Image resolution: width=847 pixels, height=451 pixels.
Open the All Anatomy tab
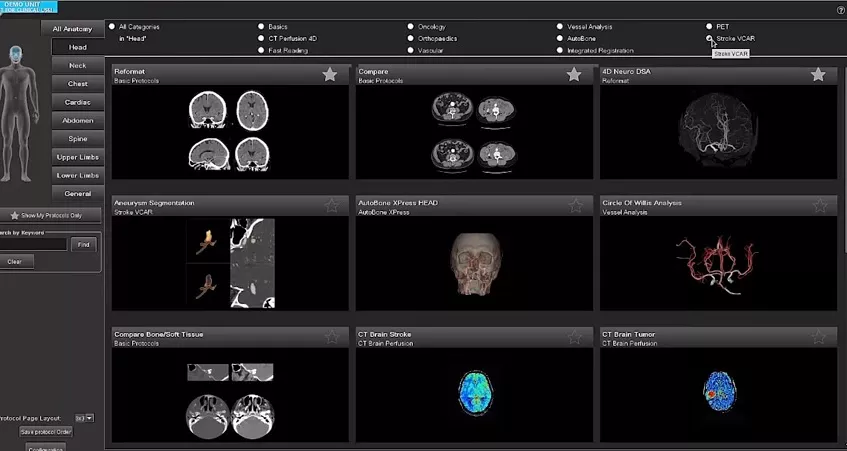pyautogui.click(x=72, y=29)
